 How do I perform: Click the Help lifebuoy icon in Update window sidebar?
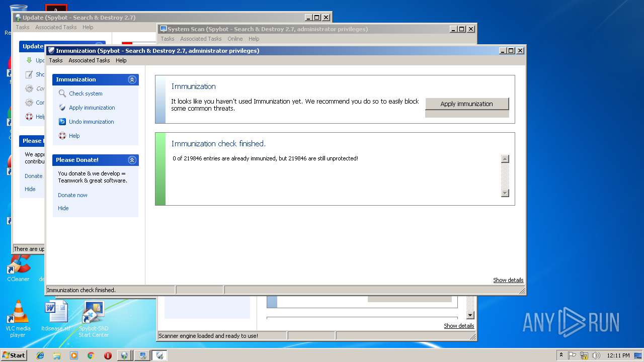click(29, 117)
